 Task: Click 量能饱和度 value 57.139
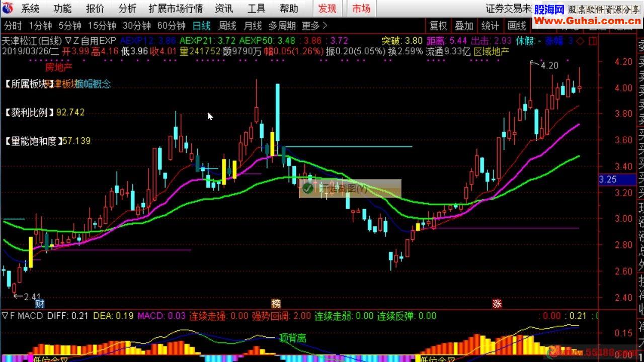coord(76,141)
